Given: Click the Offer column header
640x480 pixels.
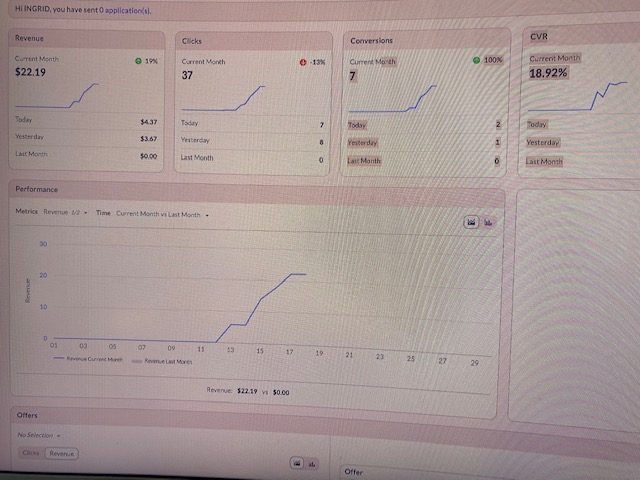Looking at the screenshot, I should pos(353,472).
